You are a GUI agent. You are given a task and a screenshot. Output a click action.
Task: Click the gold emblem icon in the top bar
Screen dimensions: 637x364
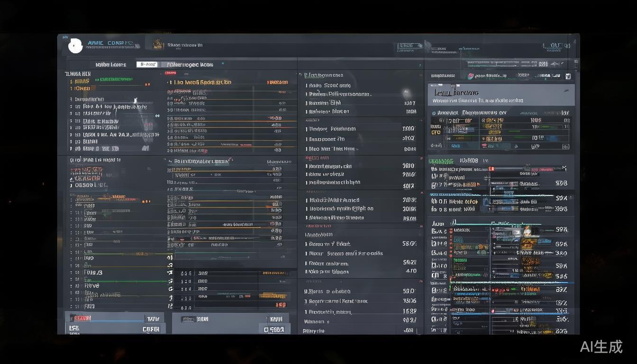click(158, 45)
